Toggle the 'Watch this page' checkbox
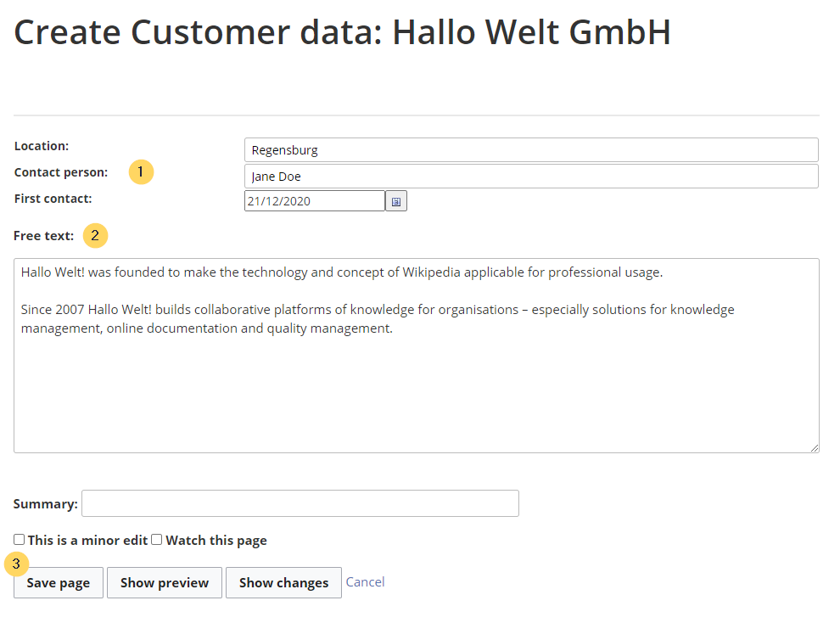The height and width of the screenshot is (623, 840). coord(156,540)
